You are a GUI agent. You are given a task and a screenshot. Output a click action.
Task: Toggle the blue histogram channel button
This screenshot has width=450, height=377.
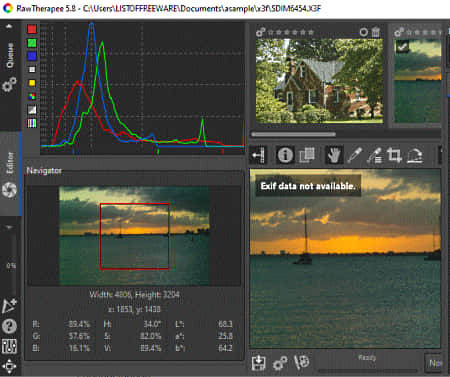(x=32, y=56)
